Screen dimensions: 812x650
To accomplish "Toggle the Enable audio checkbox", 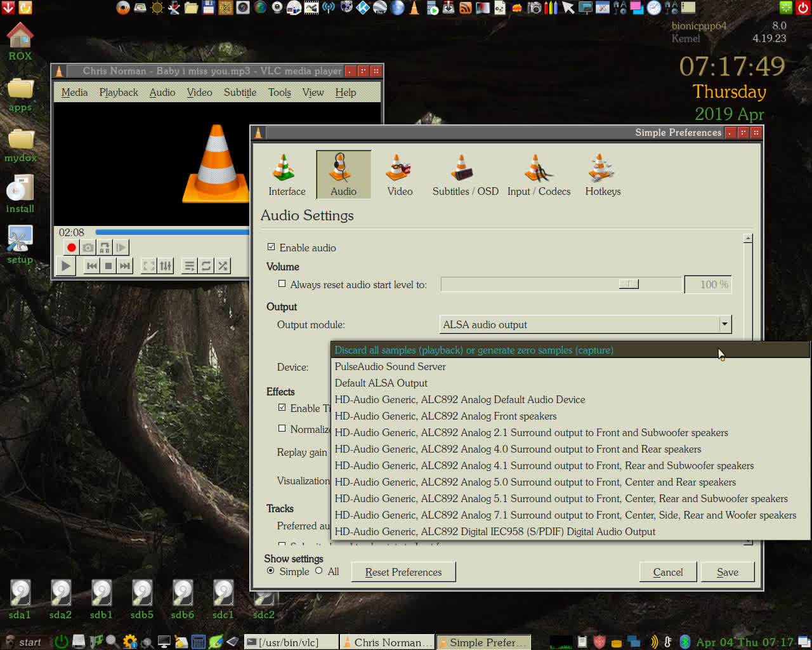I will point(272,247).
